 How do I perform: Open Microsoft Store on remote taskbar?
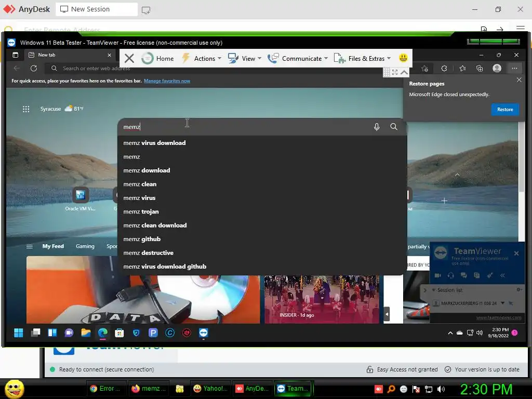click(119, 333)
